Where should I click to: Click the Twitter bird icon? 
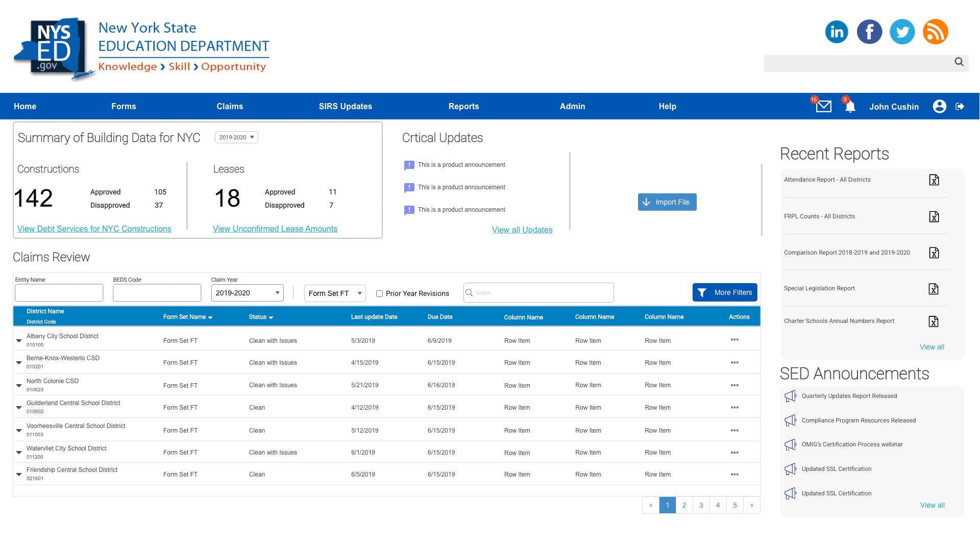[902, 32]
